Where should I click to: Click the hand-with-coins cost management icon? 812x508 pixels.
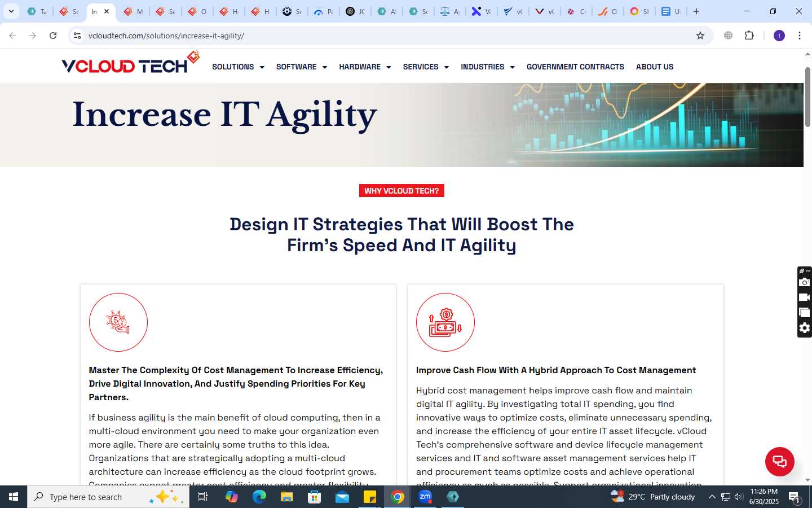click(118, 322)
